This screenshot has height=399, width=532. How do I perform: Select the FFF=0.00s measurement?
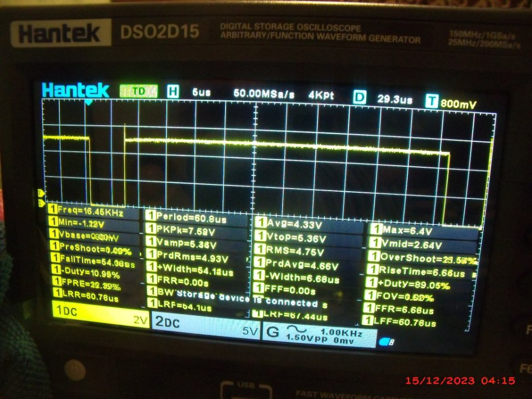[285, 289]
